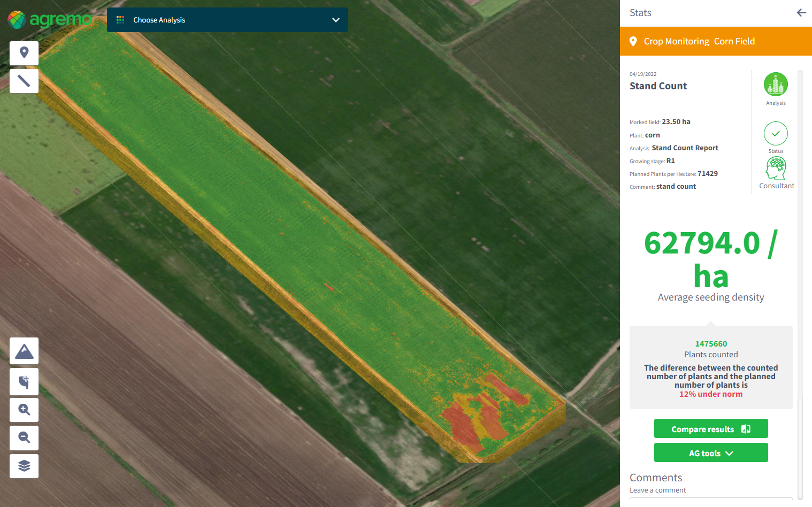The width and height of the screenshot is (812, 507).
Task: Open the Consultant icon
Action: tap(776, 168)
